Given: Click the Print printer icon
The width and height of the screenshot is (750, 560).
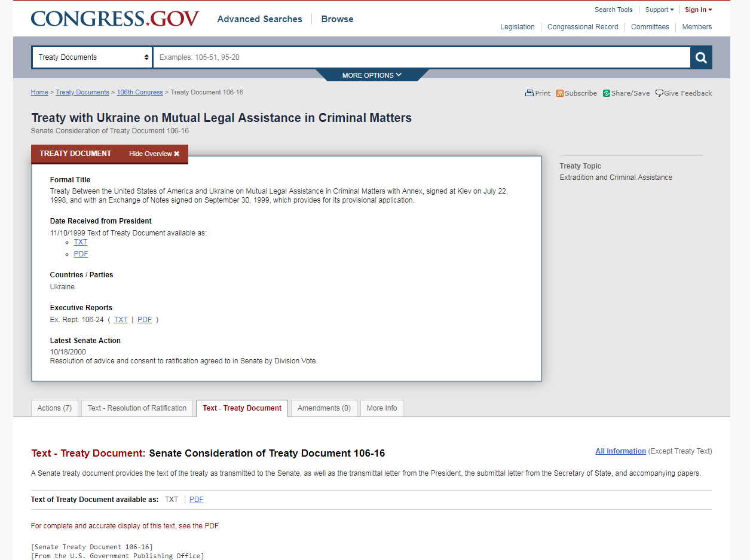Looking at the screenshot, I should pyautogui.click(x=529, y=93).
